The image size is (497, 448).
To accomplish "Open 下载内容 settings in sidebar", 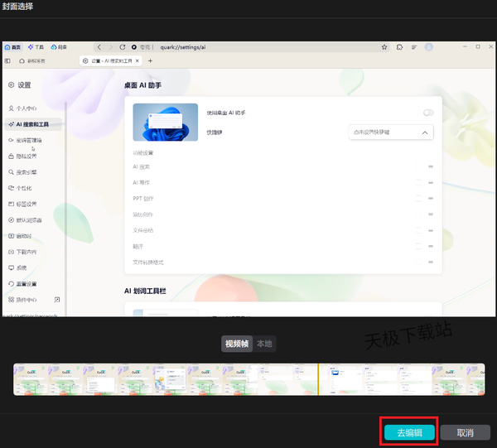I will pos(26,252).
